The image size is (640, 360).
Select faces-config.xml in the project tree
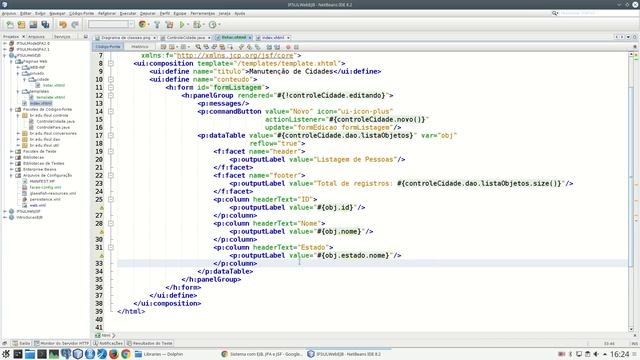(45, 187)
